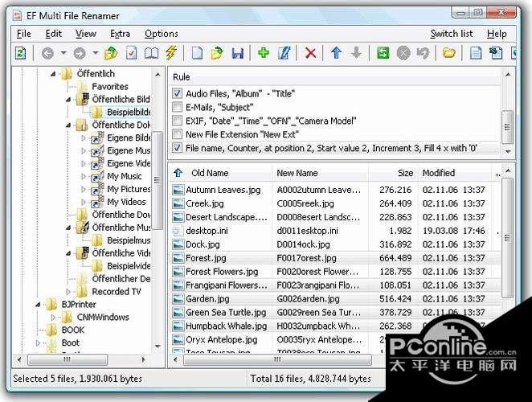Open the Options menu
This screenshot has width=532, height=402.
162,34
